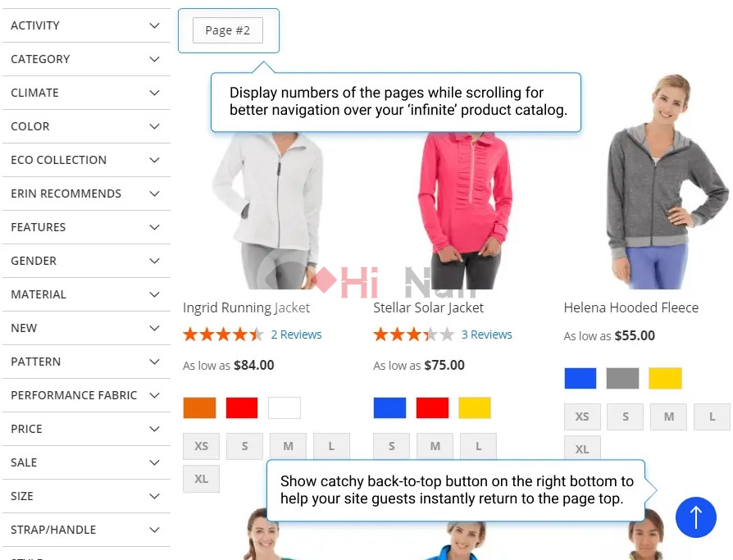Expand the ECO COLLECTION filter
The image size is (733, 560).
86,160
